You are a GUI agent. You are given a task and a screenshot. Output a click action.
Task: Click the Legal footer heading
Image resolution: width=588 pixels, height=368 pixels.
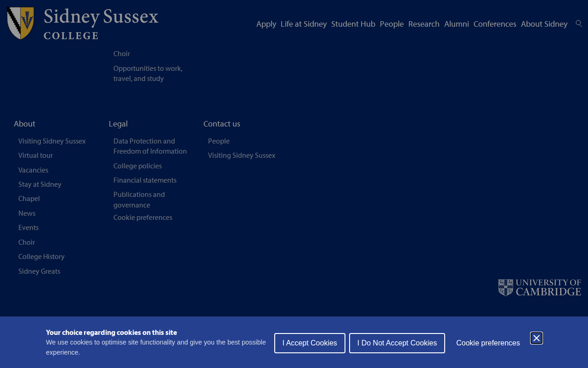pyautogui.click(x=118, y=124)
